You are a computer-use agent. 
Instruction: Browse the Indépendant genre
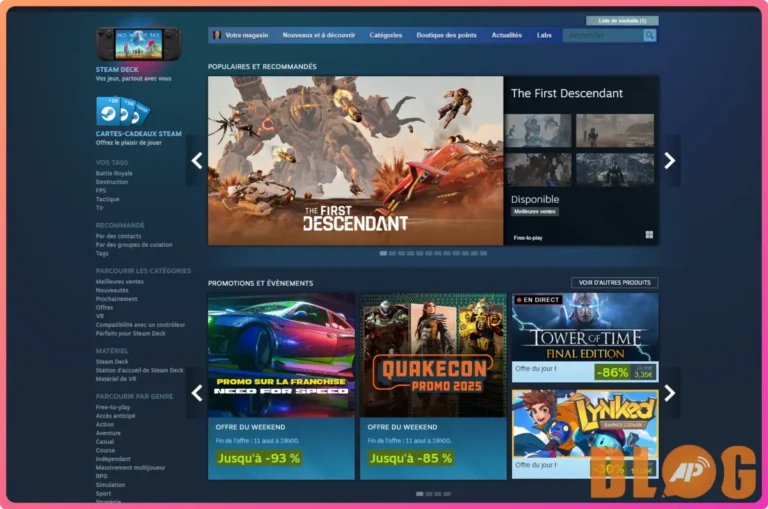tap(113, 459)
